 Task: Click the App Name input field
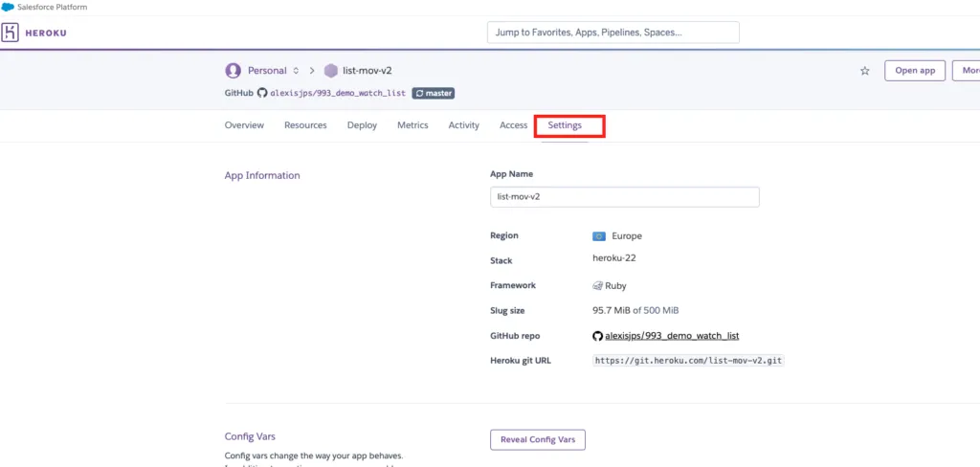[x=625, y=197]
